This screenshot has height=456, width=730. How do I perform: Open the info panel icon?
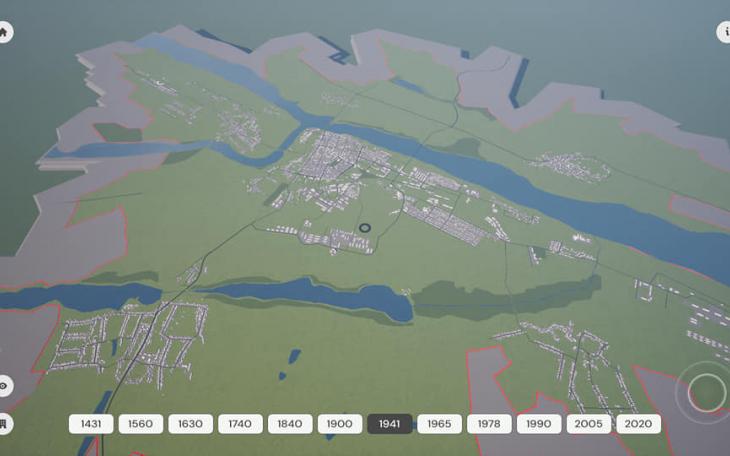click(724, 32)
